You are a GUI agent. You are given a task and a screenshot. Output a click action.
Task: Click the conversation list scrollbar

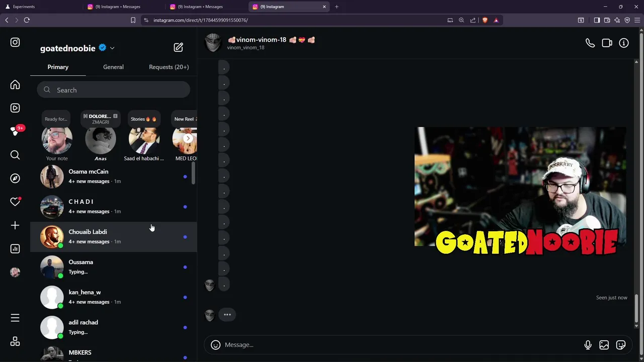[193, 173]
